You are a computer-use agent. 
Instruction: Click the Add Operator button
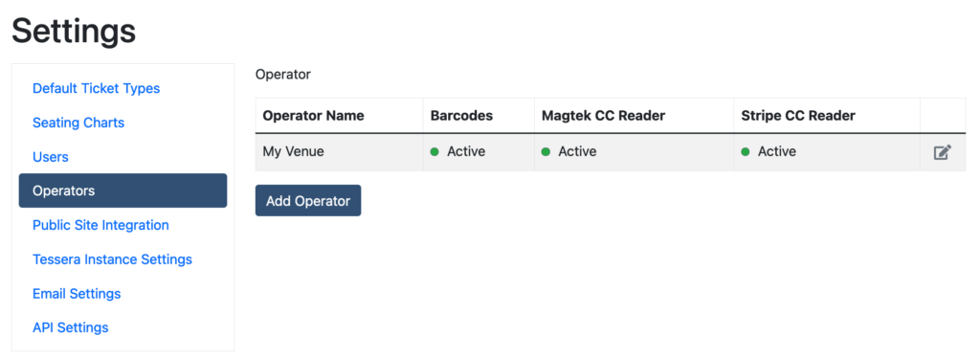point(308,201)
